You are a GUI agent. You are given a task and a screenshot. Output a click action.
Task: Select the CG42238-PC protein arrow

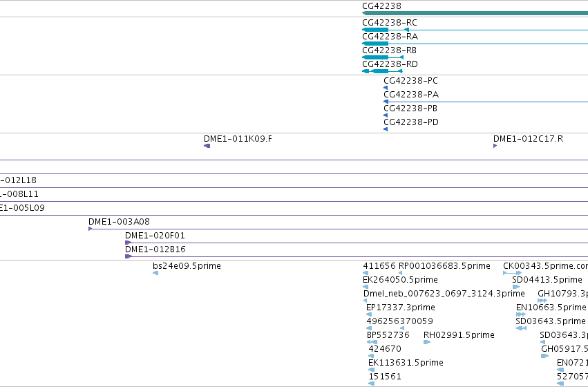pos(386,88)
